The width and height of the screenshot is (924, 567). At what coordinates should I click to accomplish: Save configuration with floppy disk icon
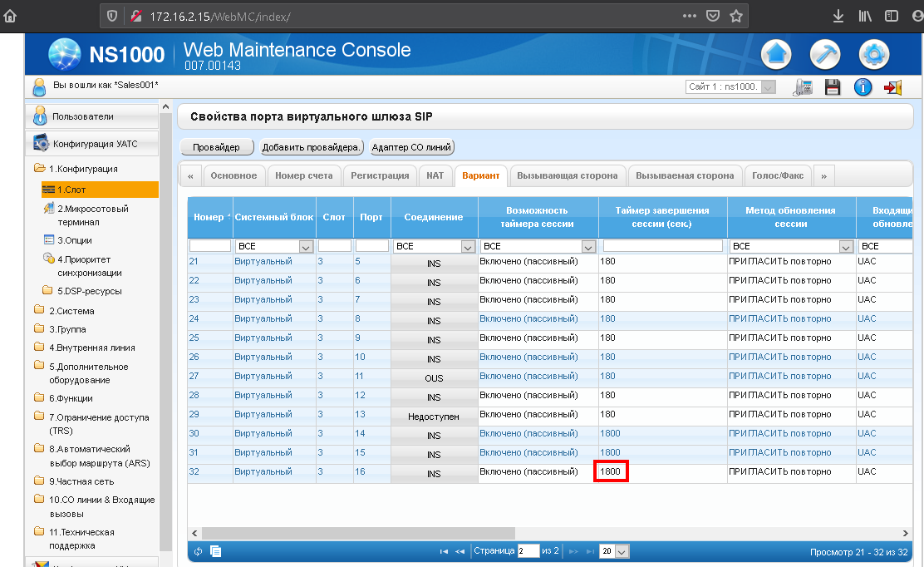[833, 87]
